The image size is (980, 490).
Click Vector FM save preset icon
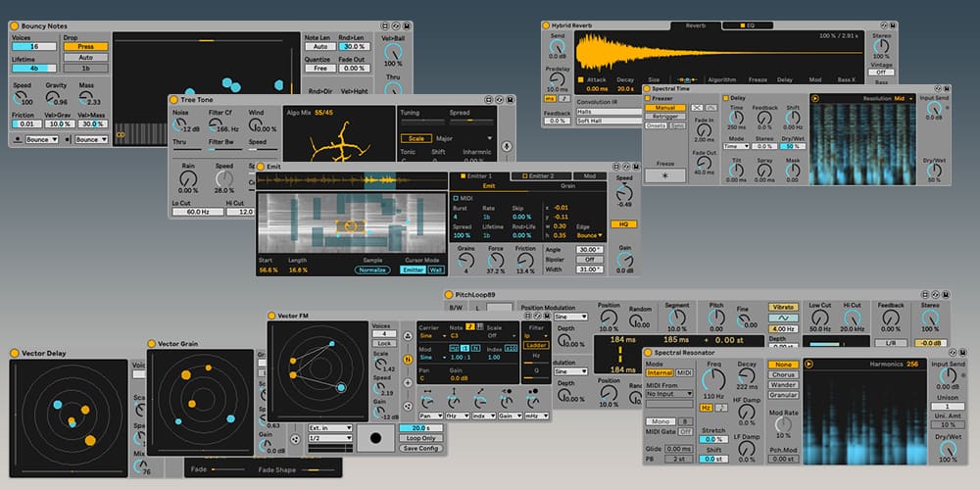(x=545, y=316)
